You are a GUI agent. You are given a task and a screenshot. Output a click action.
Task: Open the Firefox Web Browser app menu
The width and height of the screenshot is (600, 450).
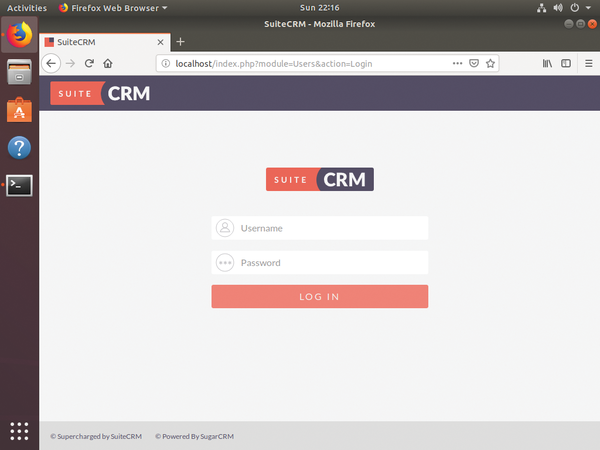click(113, 8)
